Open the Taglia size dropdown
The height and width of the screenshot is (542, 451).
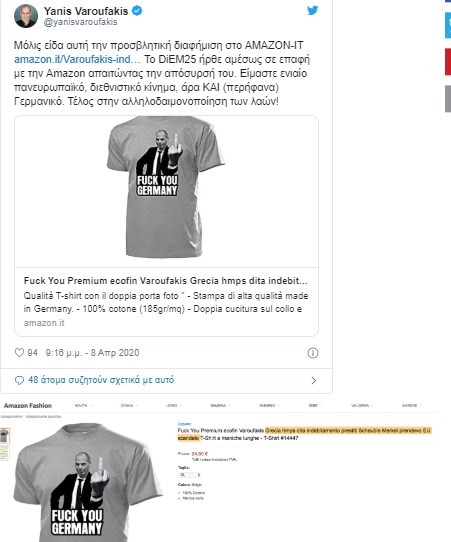coord(189,475)
